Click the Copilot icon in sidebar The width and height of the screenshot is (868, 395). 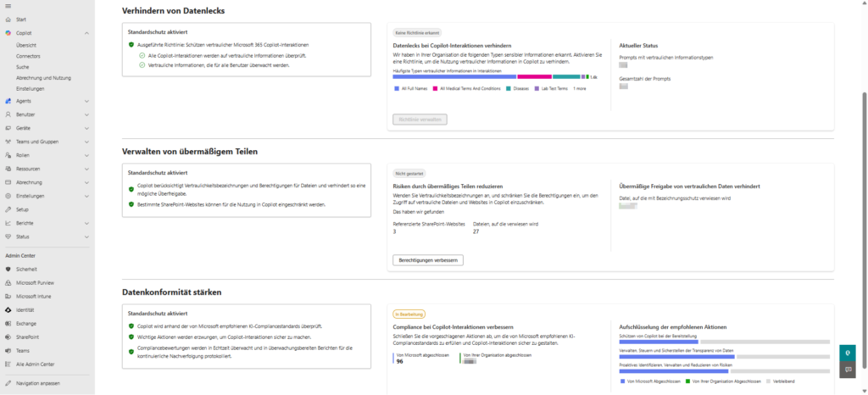click(x=7, y=33)
